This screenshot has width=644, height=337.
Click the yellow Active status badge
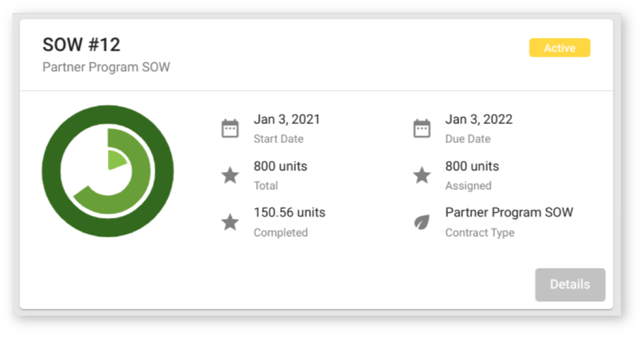[560, 48]
